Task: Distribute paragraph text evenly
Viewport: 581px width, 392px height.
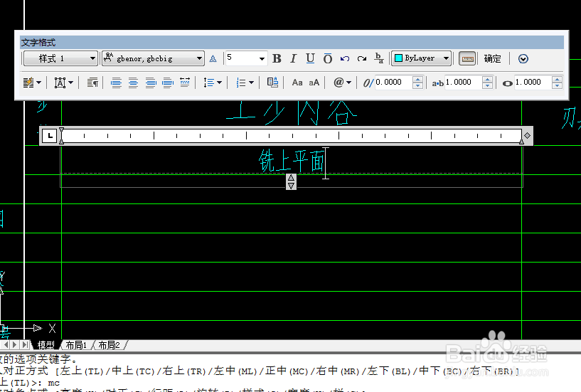Action: (x=185, y=82)
